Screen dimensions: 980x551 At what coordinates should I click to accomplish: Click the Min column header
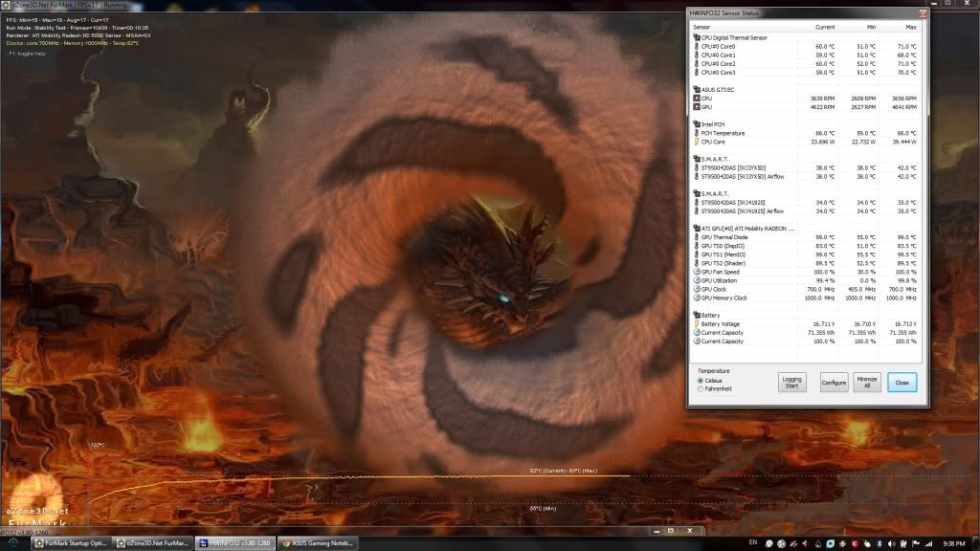pos(871,27)
